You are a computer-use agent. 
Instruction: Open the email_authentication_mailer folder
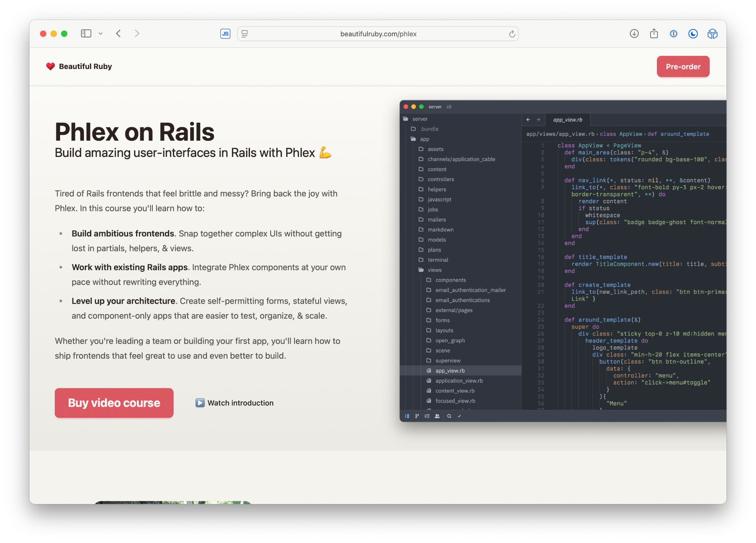coord(460,290)
